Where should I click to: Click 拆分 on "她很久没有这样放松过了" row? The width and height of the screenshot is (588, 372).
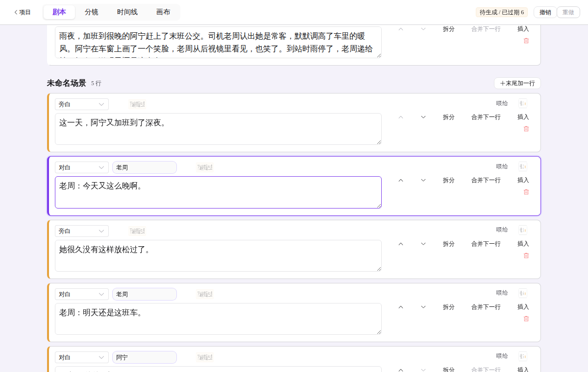(x=449, y=244)
